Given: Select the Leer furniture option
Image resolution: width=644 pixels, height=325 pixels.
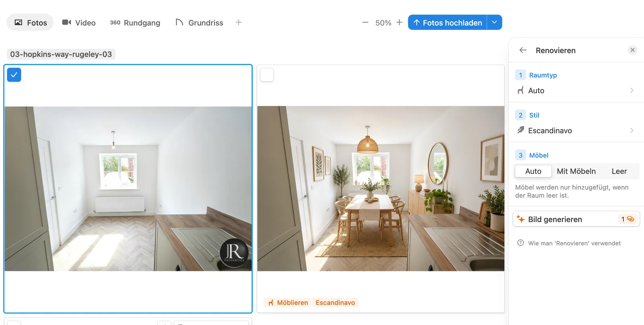Looking at the screenshot, I should click(619, 171).
